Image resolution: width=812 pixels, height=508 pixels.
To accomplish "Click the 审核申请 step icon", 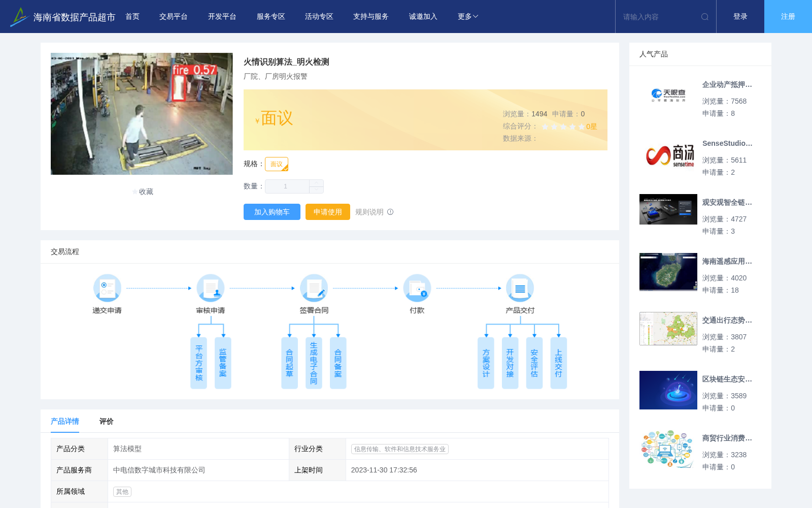I will [x=211, y=288].
